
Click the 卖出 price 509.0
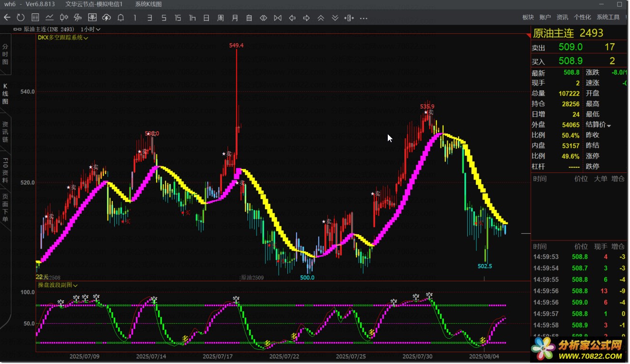tap(571, 47)
